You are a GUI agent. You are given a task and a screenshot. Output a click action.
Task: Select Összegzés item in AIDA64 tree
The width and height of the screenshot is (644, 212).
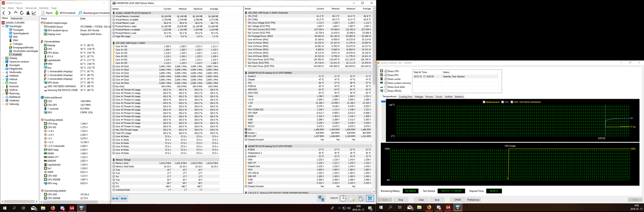[18, 30]
